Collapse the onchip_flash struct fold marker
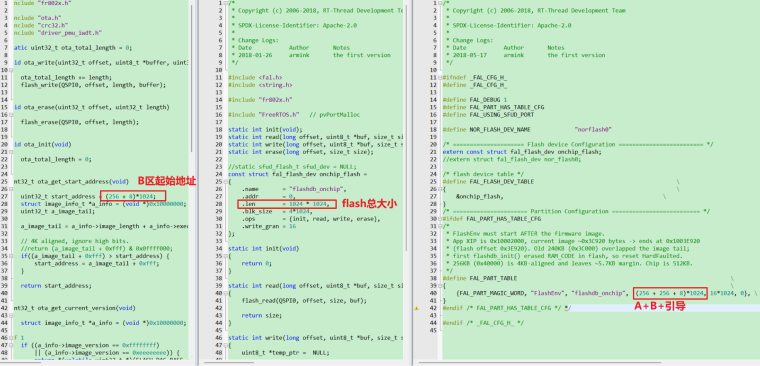The width and height of the screenshot is (760, 366). tap(225, 182)
